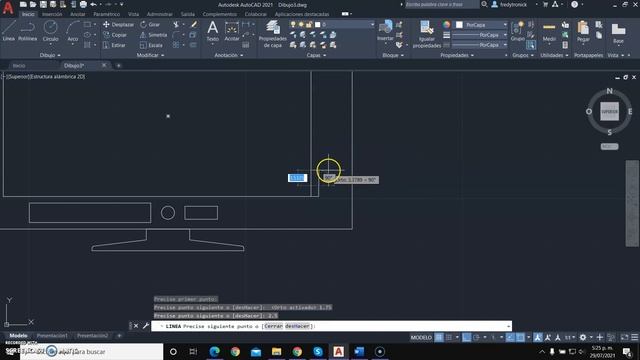Viewport: 640px width, 360px height.
Task: Open the Vista ribbon tab
Action: click(133, 14)
